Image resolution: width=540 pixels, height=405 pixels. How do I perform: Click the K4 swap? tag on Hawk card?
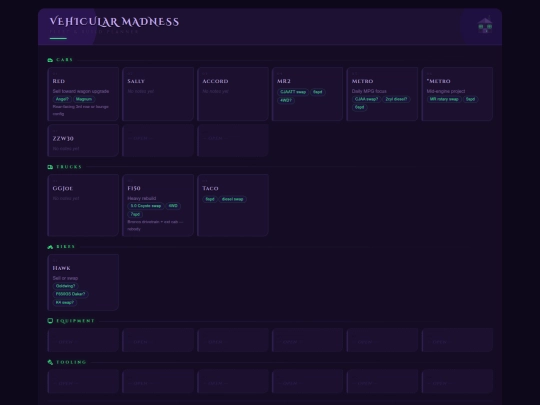pyautogui.click(x=65, y=302)
